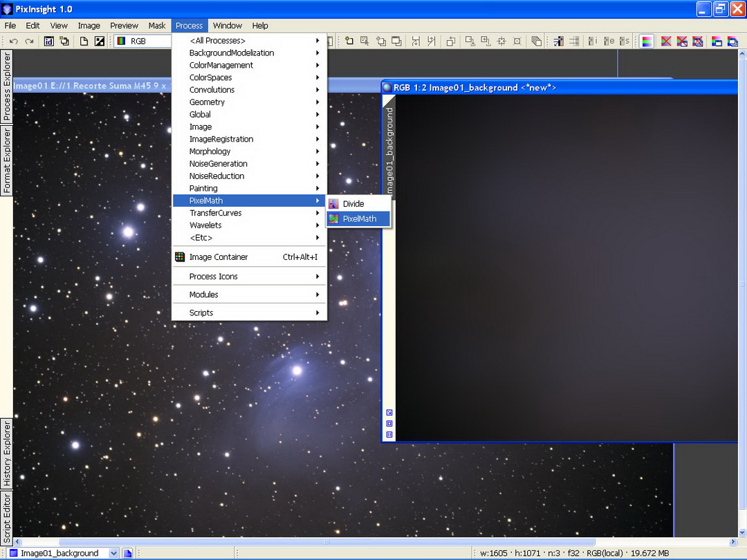Image resolution: width=747 pixels, height=560 pixels.
Task: Click the bottom small blue icon in background window
Action: pyautogui.click(x=389, y=434)
